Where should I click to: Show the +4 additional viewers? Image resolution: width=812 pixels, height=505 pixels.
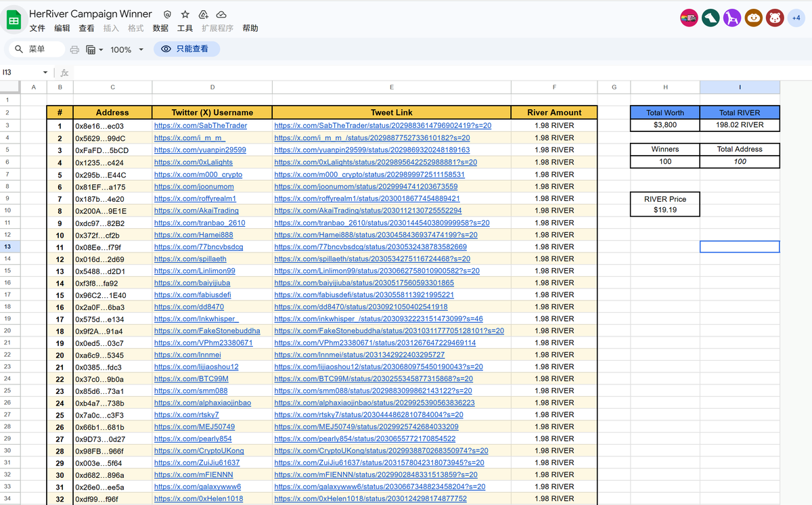point(796,18)
